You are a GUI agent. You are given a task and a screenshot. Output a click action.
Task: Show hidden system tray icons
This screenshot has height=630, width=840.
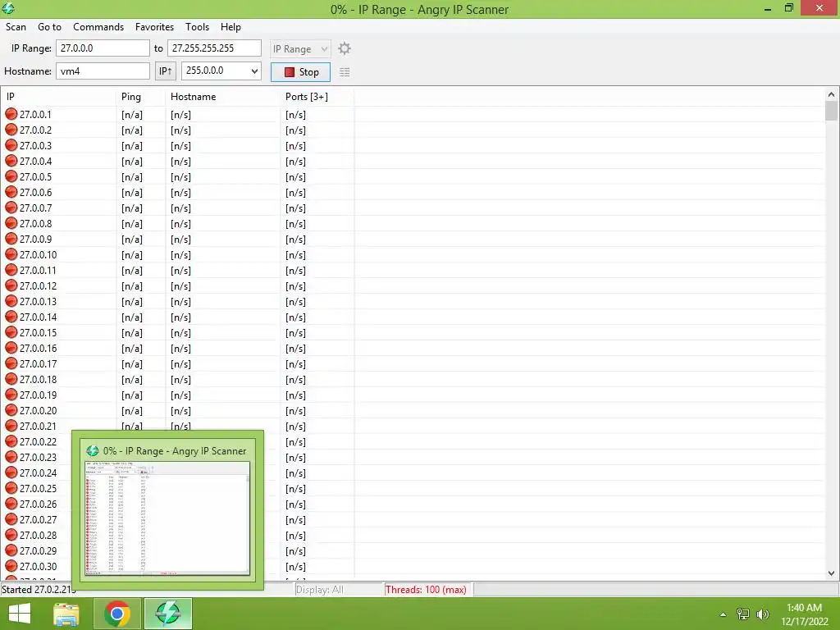(724, 614)
